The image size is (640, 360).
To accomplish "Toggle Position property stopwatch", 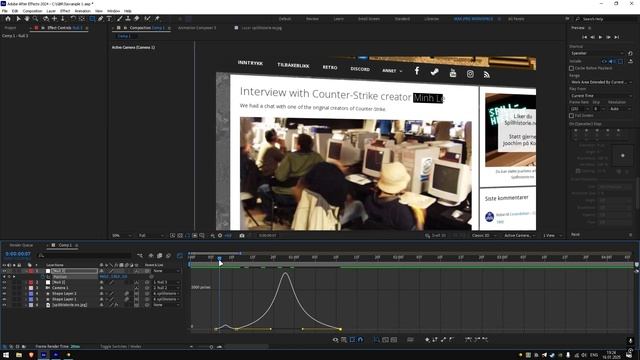I will tap(42, 277).
